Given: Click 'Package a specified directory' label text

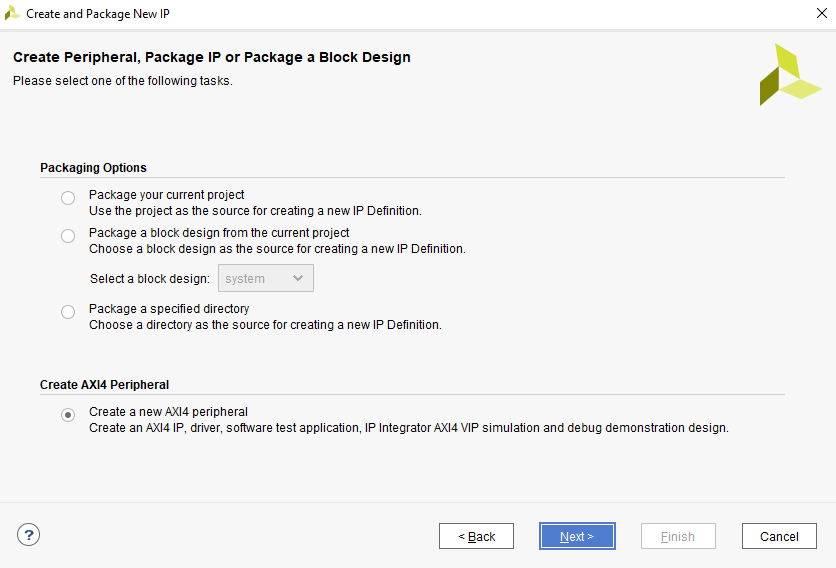Looking at the screenshot, I should 169,309.
